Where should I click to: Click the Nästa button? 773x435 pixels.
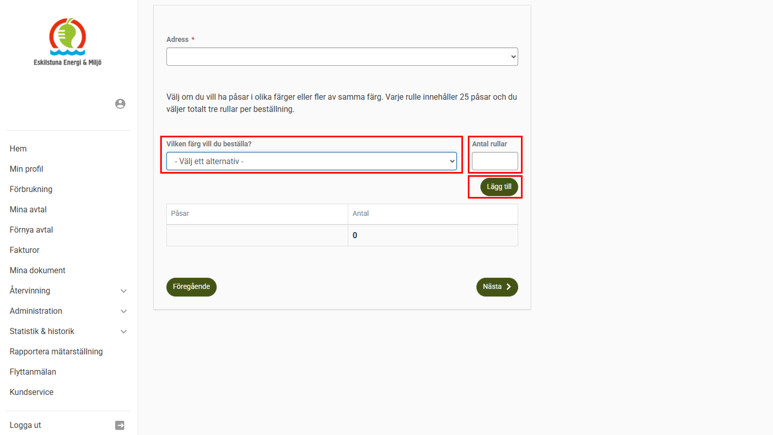coord(497,287)
